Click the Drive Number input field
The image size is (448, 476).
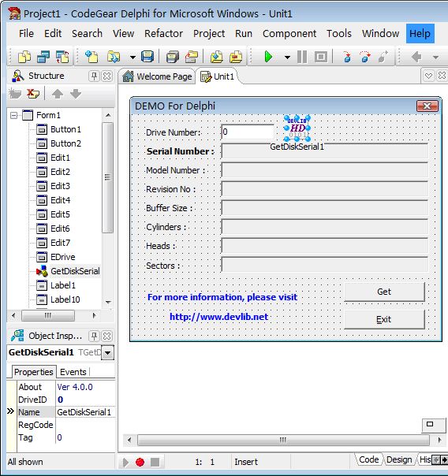tap(248, 132)
